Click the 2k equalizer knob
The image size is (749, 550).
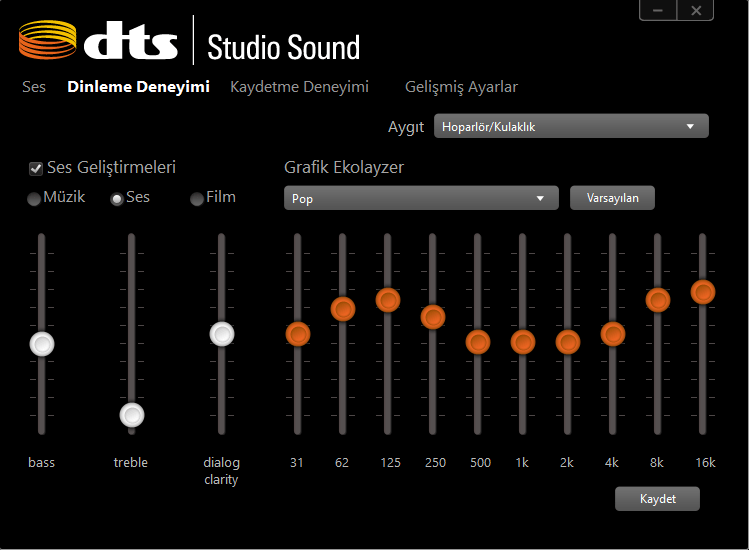(x=568, y=342)
